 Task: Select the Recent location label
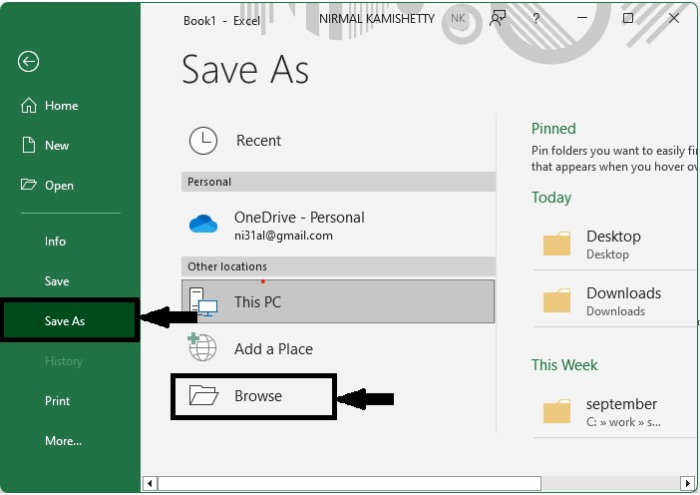(258, 141)
